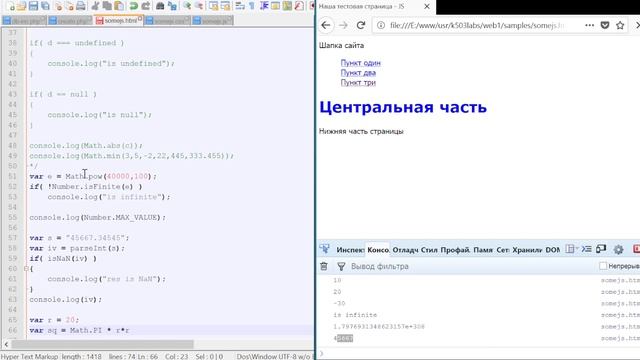The height and width of the screenshot is (360, 640).
Task: Create a new file in Notepad++
Action: [11, 6]
